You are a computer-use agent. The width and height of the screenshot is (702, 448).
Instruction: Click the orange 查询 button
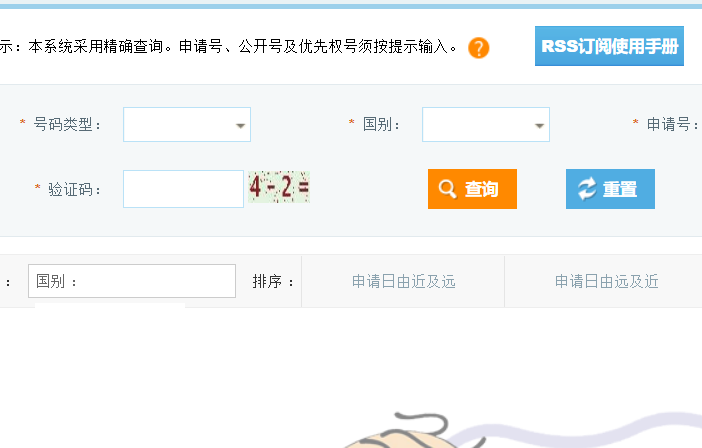click(x=472, y=189)
